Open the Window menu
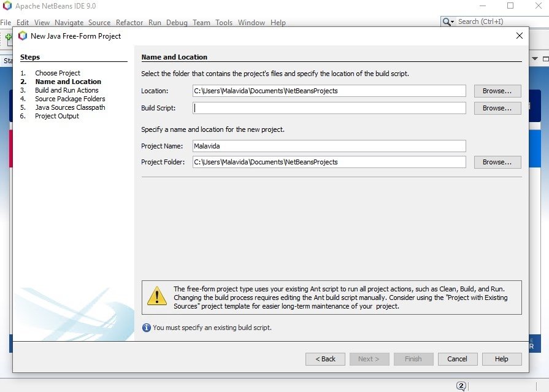 click(x=251, y=23)
